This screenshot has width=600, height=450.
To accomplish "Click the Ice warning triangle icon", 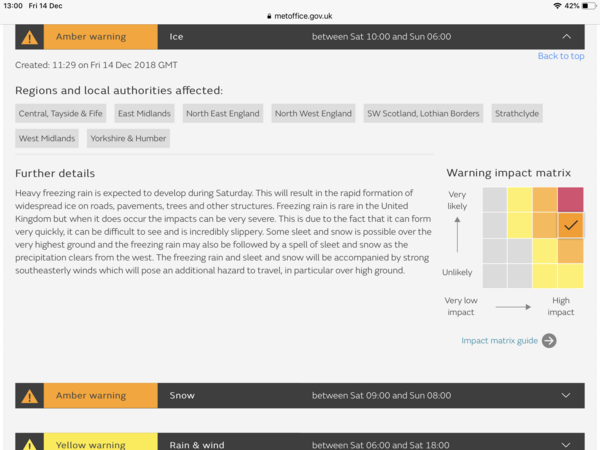I will [x=29, y=37].
